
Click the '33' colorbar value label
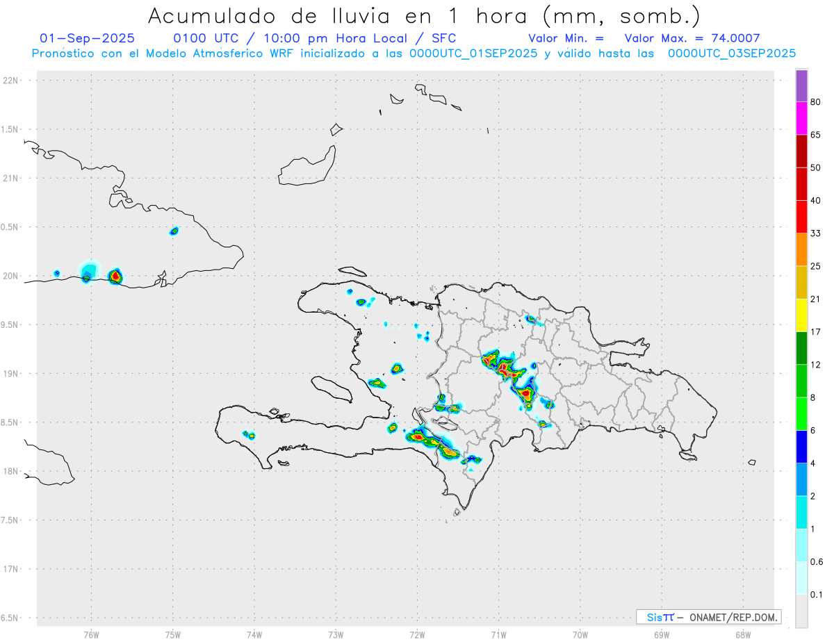[816, 233]
